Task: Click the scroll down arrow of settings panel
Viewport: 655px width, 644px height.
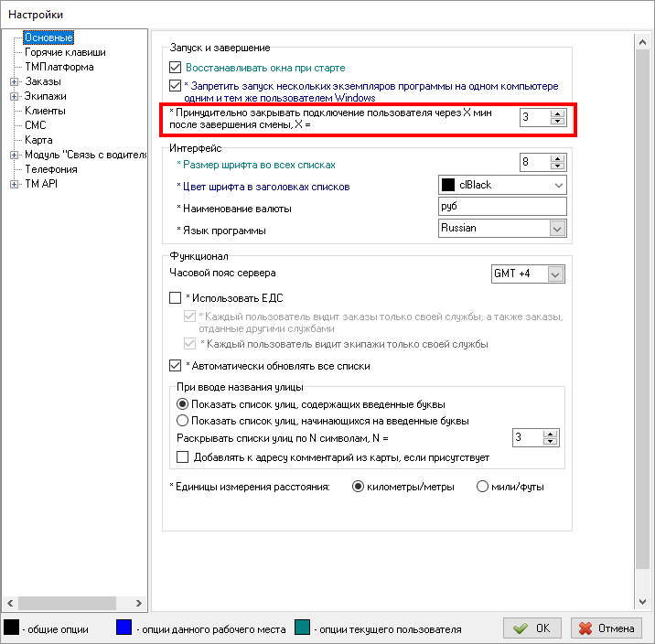Action: (x=642, y=602)
